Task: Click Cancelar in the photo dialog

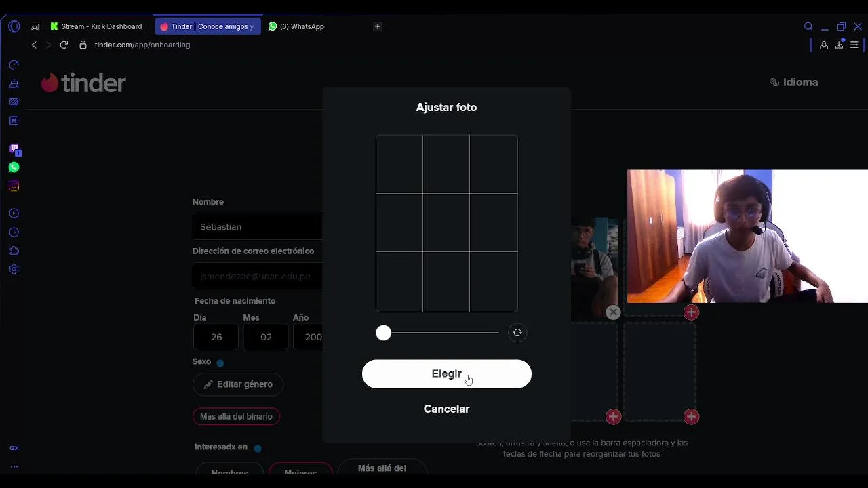Action: point(446,409)
